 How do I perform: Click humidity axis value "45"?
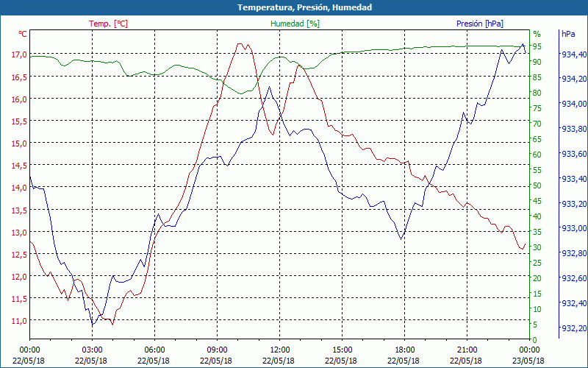click(x=537, y=201)
